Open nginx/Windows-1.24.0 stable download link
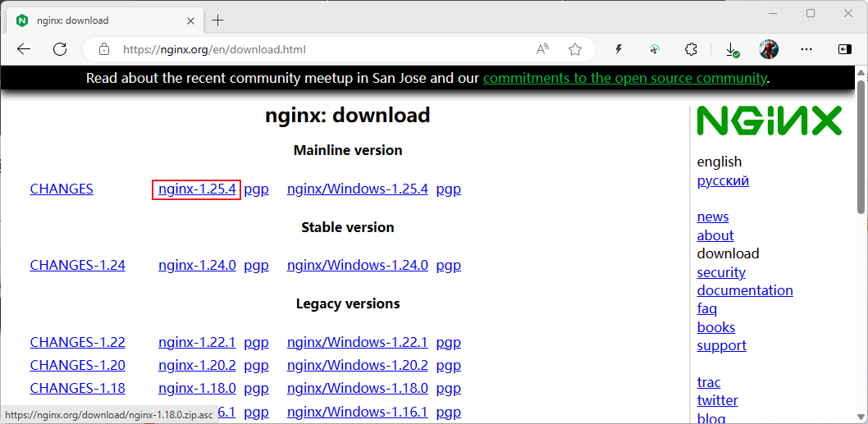The image size is (868, 424). (357, 265)
